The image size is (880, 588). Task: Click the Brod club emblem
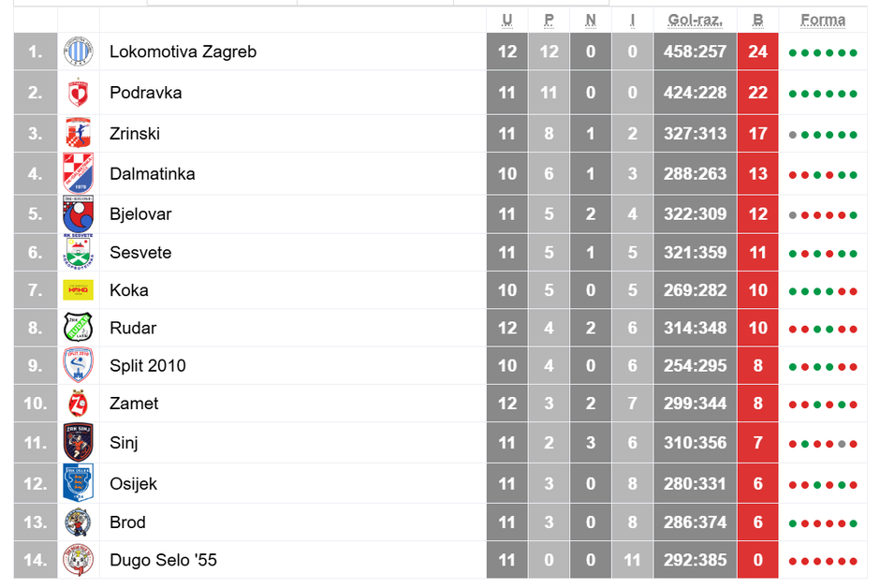tap(78, 522)
